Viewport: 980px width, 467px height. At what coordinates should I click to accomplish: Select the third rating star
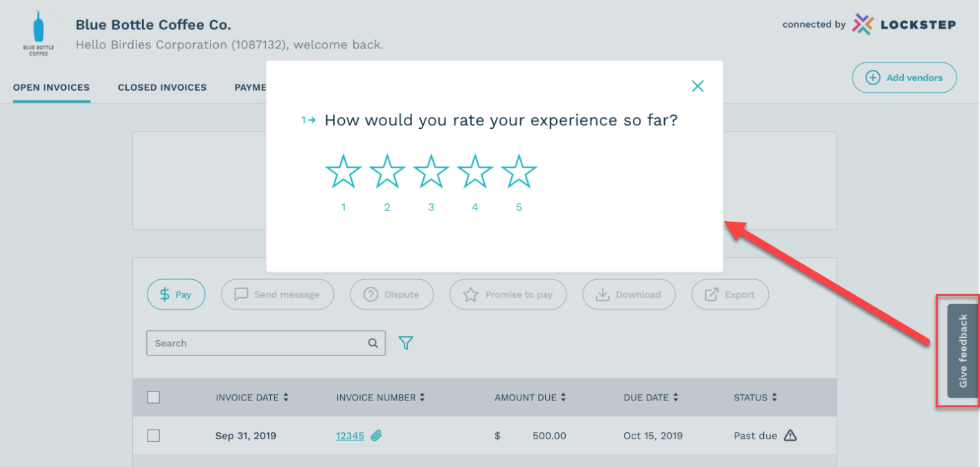pos(431,172)
